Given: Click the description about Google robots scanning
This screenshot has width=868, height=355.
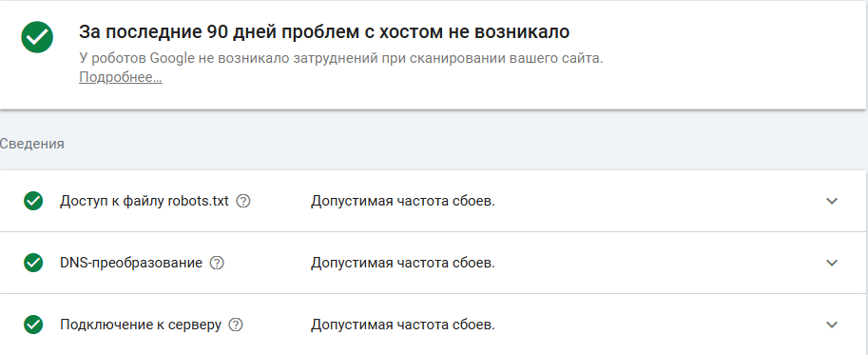Looking at the screenshot, I should (341, 59).
